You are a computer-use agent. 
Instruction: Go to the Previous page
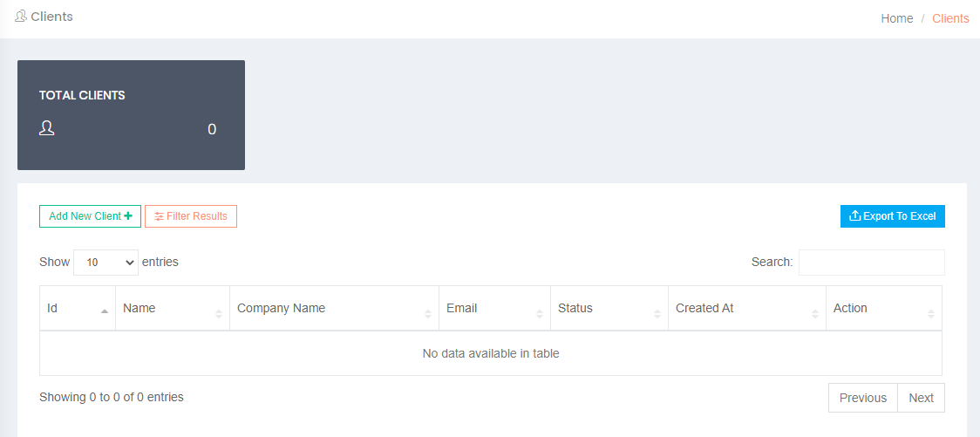click(863, 398)
